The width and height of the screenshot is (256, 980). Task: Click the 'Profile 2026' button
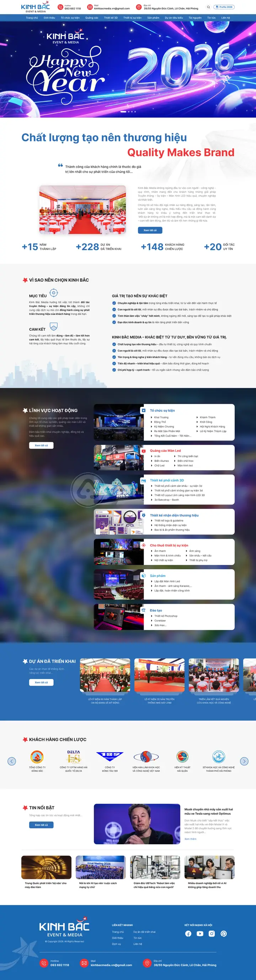(224, 7)
